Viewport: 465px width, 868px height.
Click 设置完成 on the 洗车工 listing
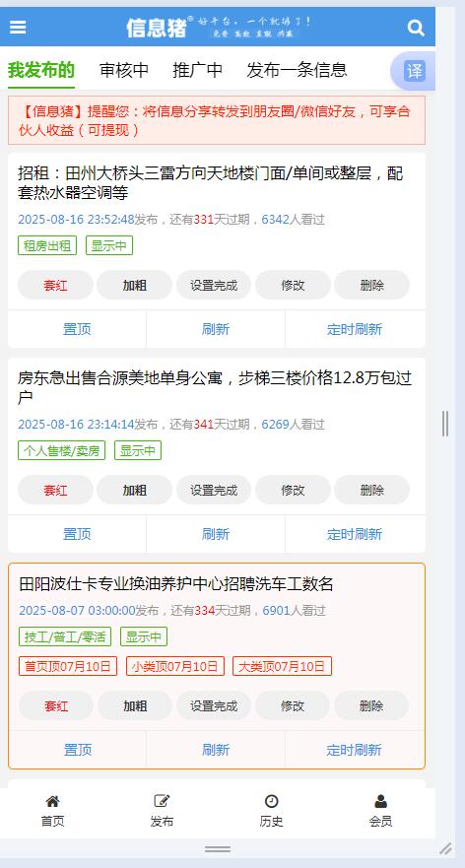(214, 705)
